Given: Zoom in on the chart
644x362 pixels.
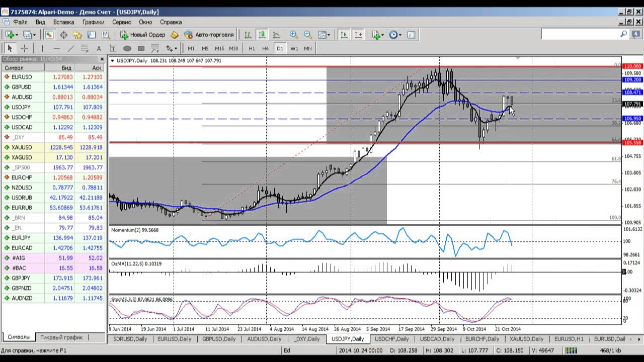Looking at the screenshot, I should (x=293, y=35).
